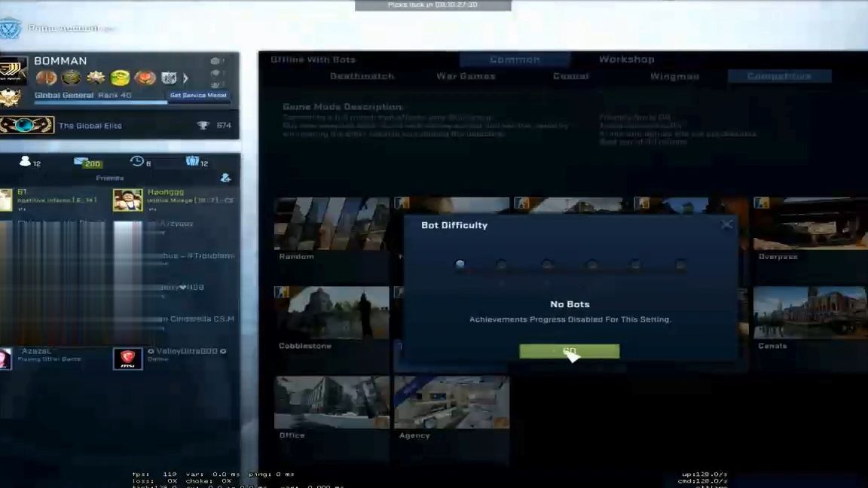The height and width of the screenshot is (488, 868).
Task: Click the trophy icon next to 874
Action: click(203, 126)
